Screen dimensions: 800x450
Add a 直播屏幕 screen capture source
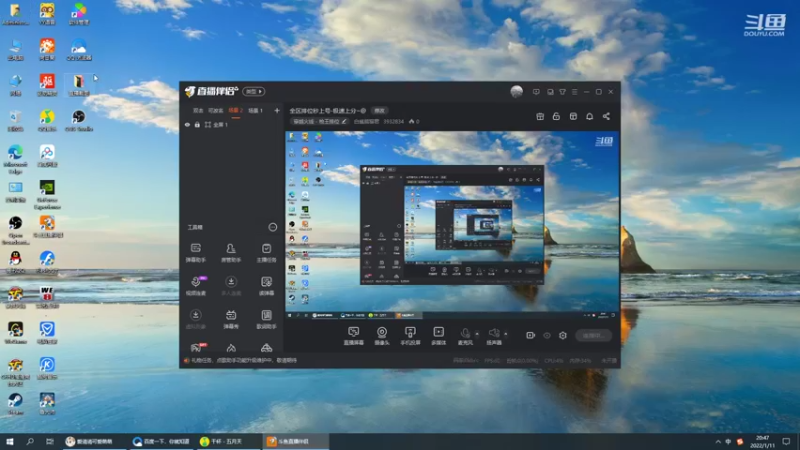[x=353, y=336]
